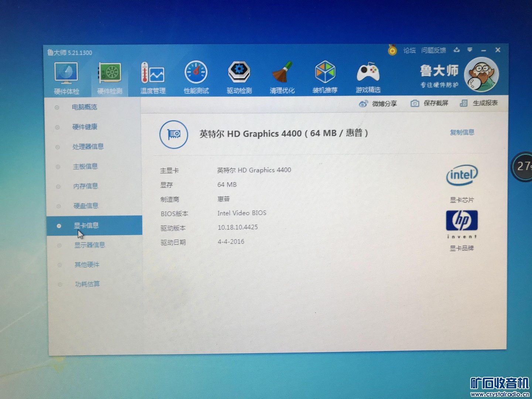The height and width of the screenshot is (399, 532).
Task: Click the '驱动版本' field label
Action: pyautogui.click(x=173, y=228)
